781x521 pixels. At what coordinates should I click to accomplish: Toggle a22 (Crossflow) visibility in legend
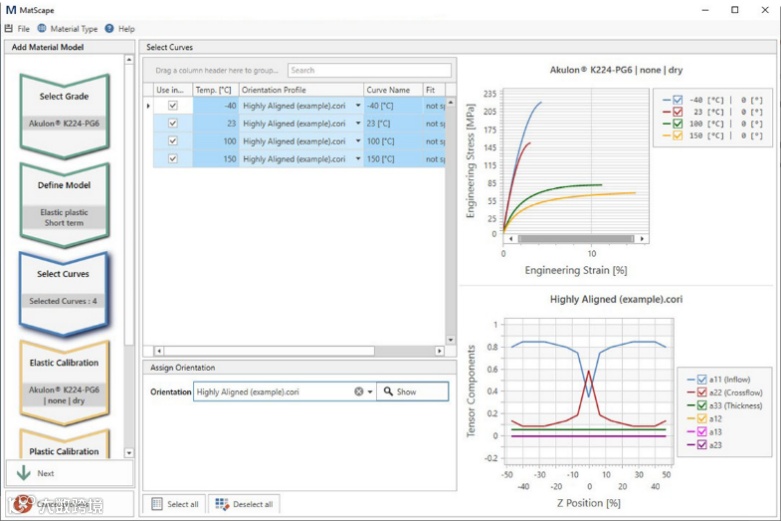702,392
